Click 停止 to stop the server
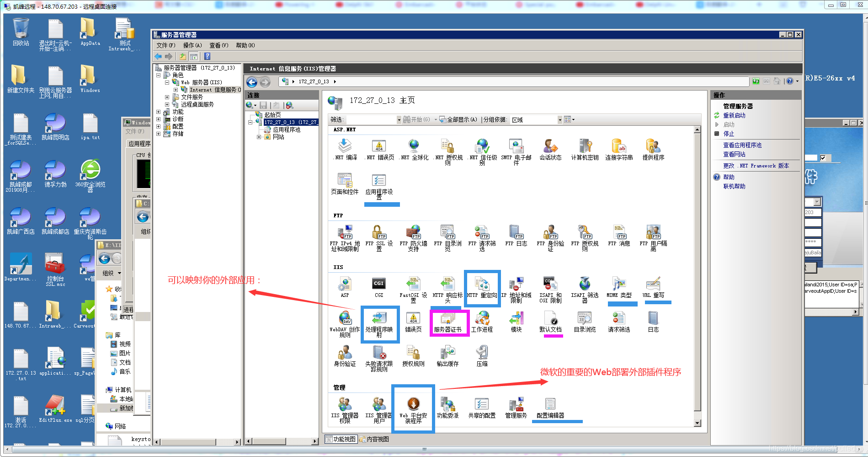Screen dimensions: 868x457 pos(729,134)
